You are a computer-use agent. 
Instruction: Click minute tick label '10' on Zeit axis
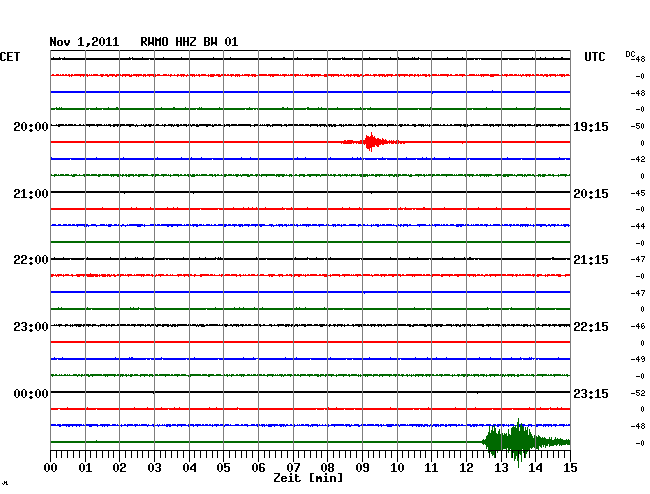pyautogui.click(x=397, y=468)
